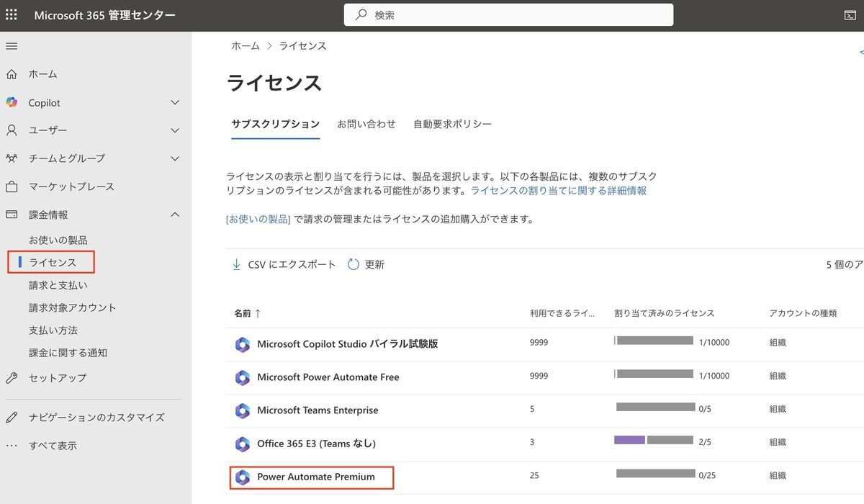Open マーケットプレース in the sidebar
This screenshot has width=864, height=504.
pyautogui.click(x=71, y=186)
